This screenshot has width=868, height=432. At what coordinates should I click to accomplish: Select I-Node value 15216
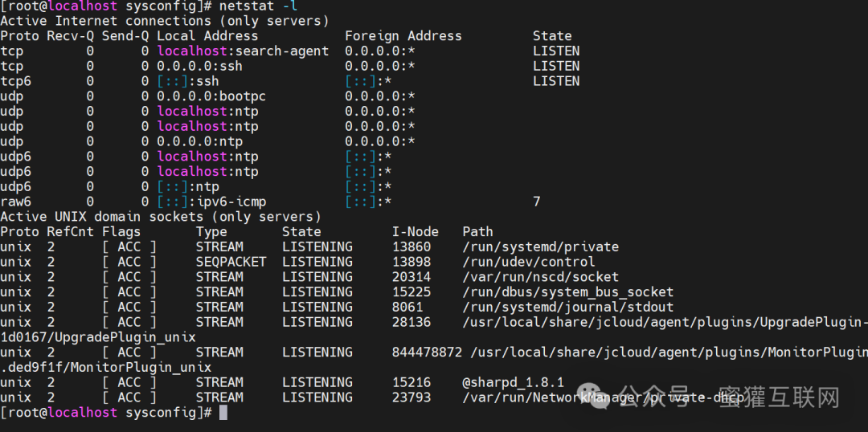[411, 382]
